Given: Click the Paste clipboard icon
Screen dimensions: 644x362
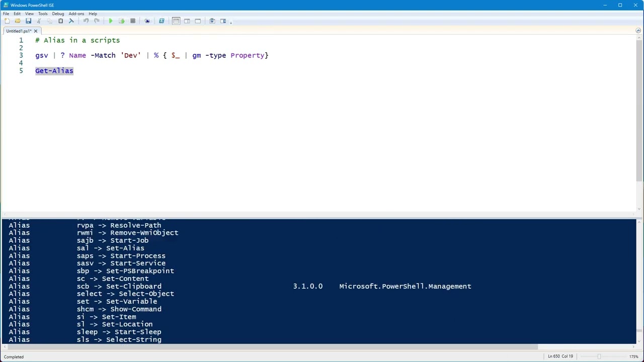Looking at the screenshot, I should (x=60, y=21).
